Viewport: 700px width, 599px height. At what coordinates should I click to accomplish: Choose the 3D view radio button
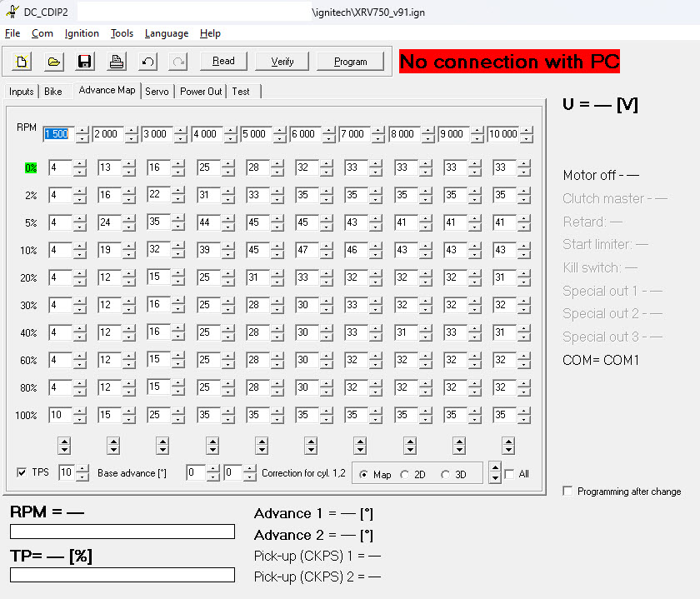(446, 475)
